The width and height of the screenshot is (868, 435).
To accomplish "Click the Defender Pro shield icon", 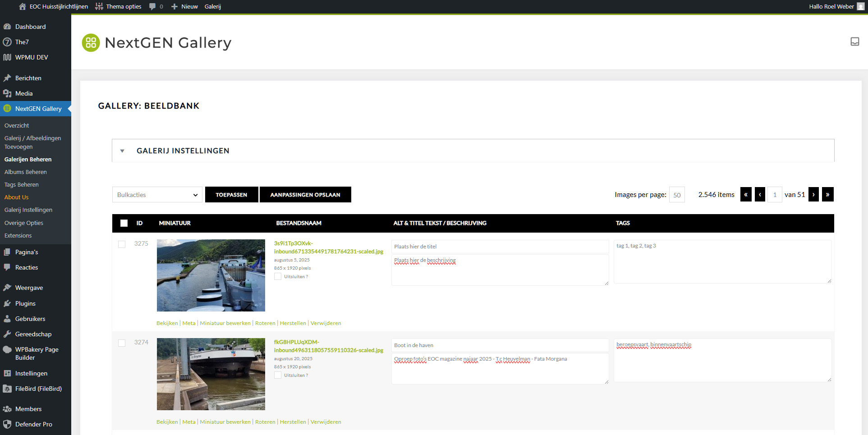I will [7, 424].
